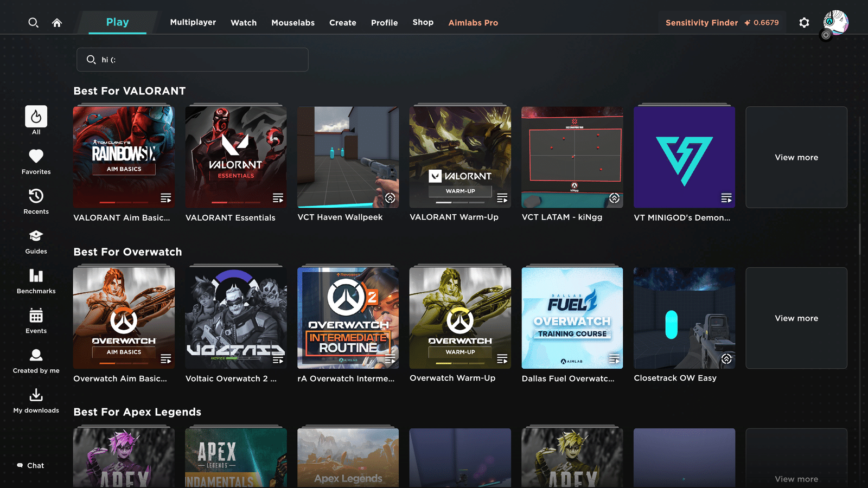This screenshot has width=868, height=488.
Task: Click View more for Best For VALORANT
Action: coord(796,157)
